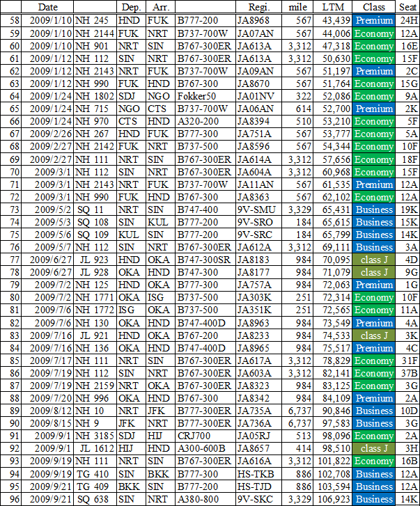Select flight cell JL 928
This screenshot has width=420, height=506.
click(95, 272)
